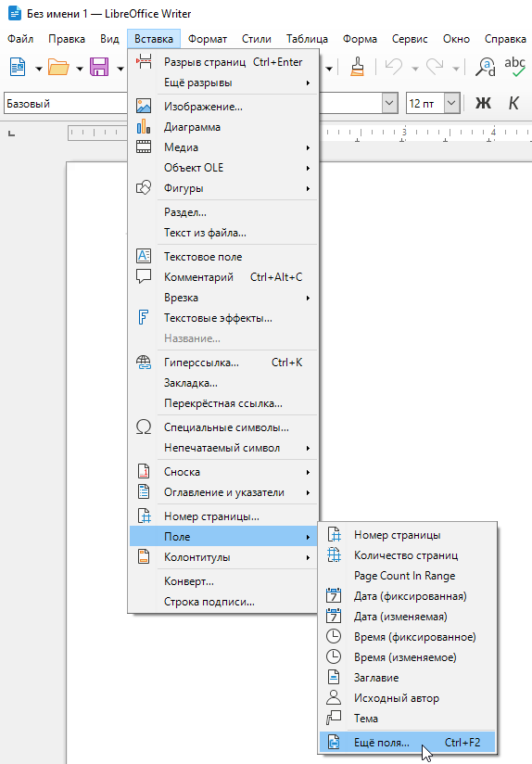Screen dimensions: 532x764
Task: Choose Текст из файла... entry
Action: (224, 233)
